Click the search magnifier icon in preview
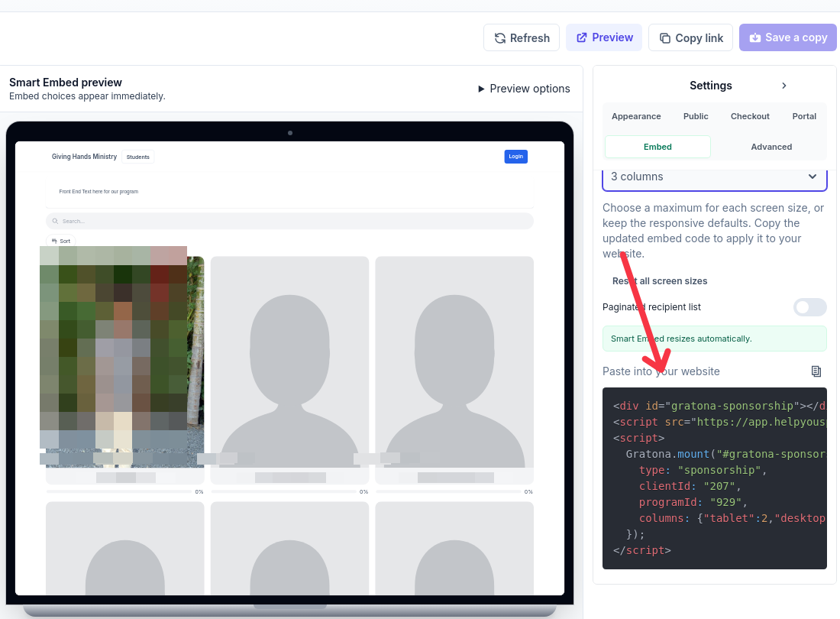 (x=55, y=221)
